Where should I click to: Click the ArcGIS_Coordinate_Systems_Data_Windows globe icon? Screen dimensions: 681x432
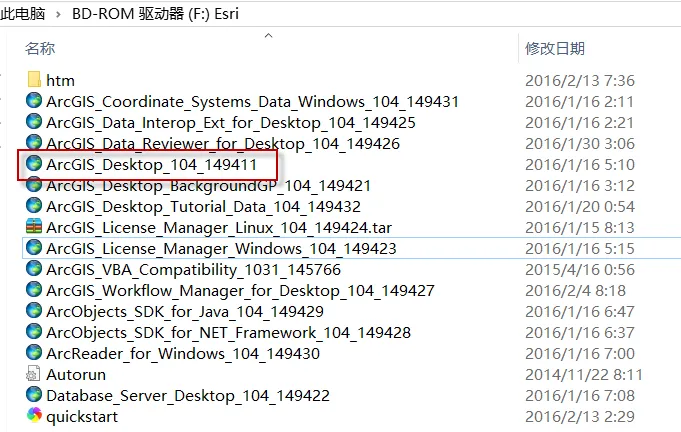pyautogui.click(x=34, y=101)
